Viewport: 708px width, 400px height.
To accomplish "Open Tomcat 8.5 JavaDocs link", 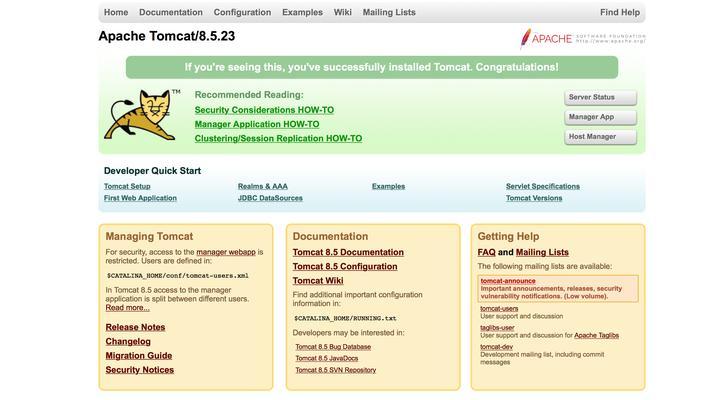I will [327, 358].
